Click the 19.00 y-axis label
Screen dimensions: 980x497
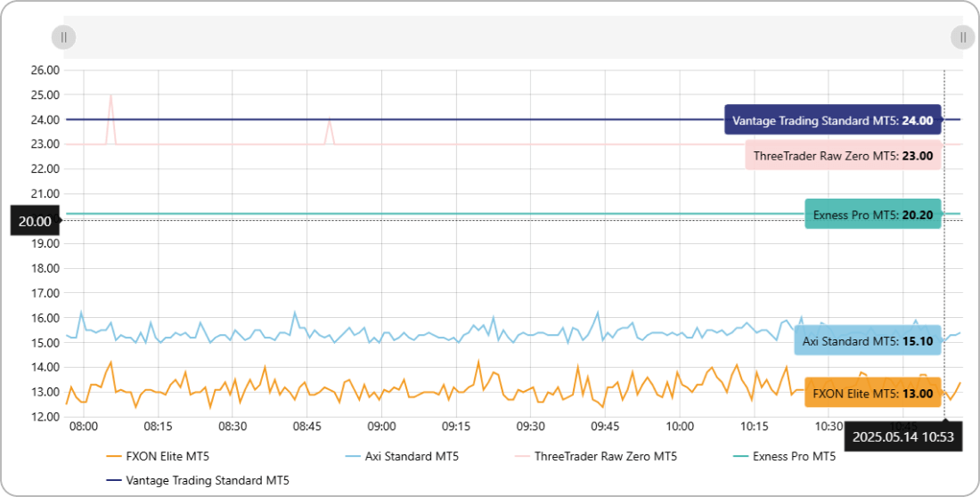(x=45, y=243)
